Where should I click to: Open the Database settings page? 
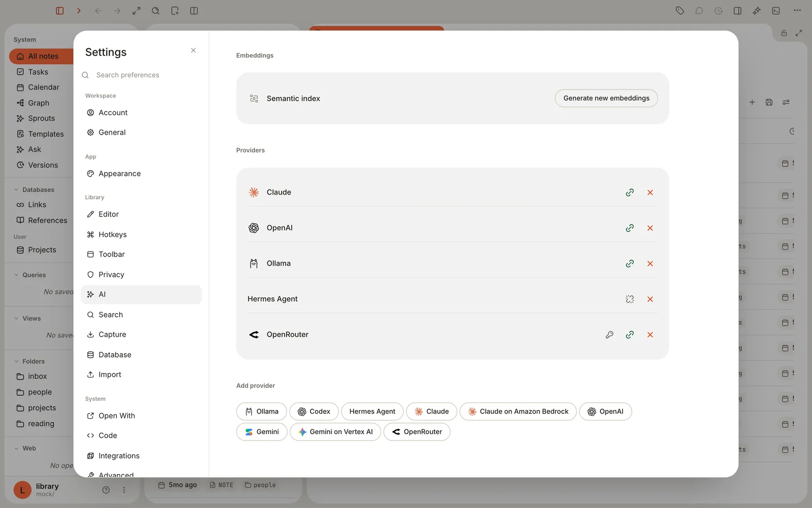pos(141,355)
